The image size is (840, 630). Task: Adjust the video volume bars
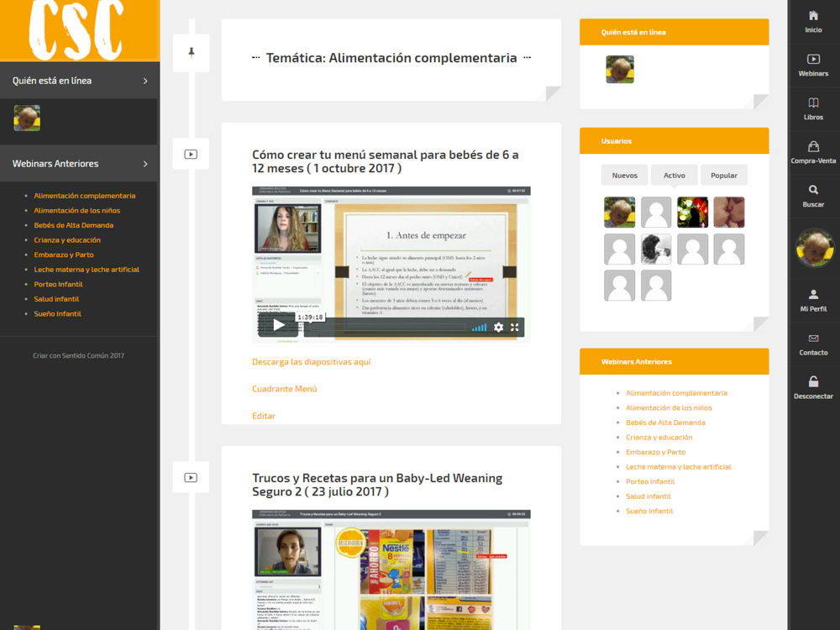(480, 328)
